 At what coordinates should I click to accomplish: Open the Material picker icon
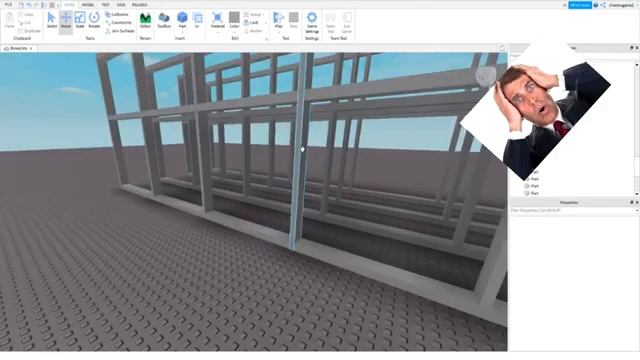218,18
